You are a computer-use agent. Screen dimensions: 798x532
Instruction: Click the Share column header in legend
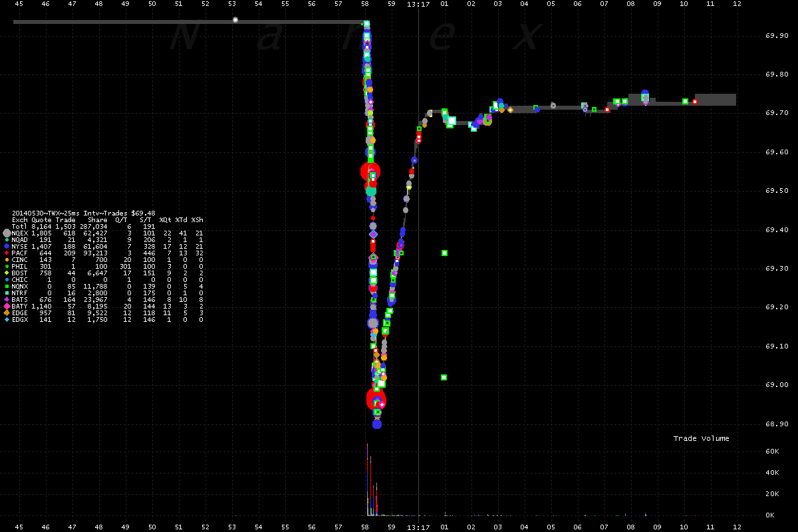pyautogui.click(x=97, y=220)
